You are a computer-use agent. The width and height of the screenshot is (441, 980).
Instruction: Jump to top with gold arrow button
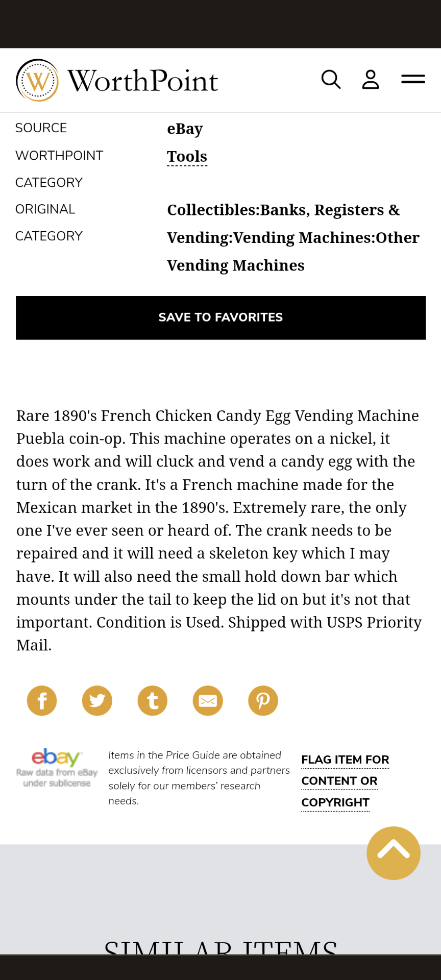click(x=394, y=853)
